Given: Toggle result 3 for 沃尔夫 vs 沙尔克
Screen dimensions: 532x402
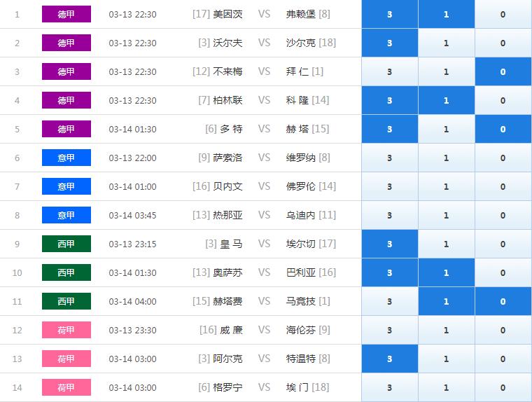Looking at the screenshot, I should (x=389, y=43).
